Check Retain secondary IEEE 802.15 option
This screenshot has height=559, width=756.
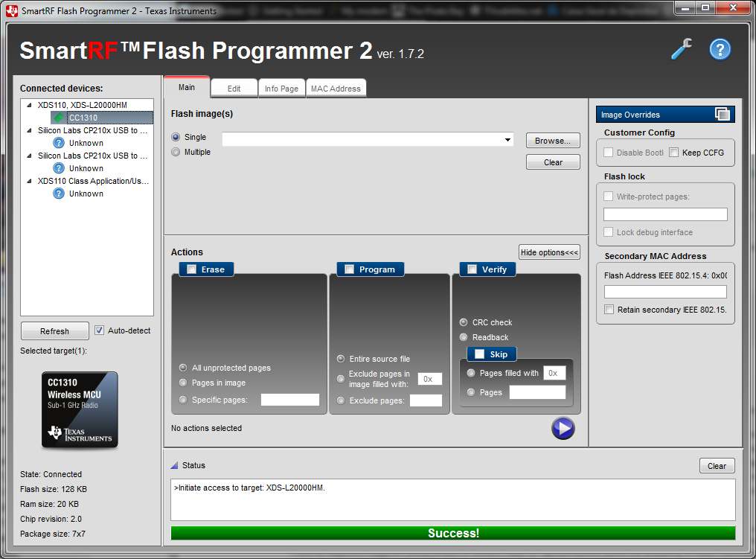(x=609, y=310)
